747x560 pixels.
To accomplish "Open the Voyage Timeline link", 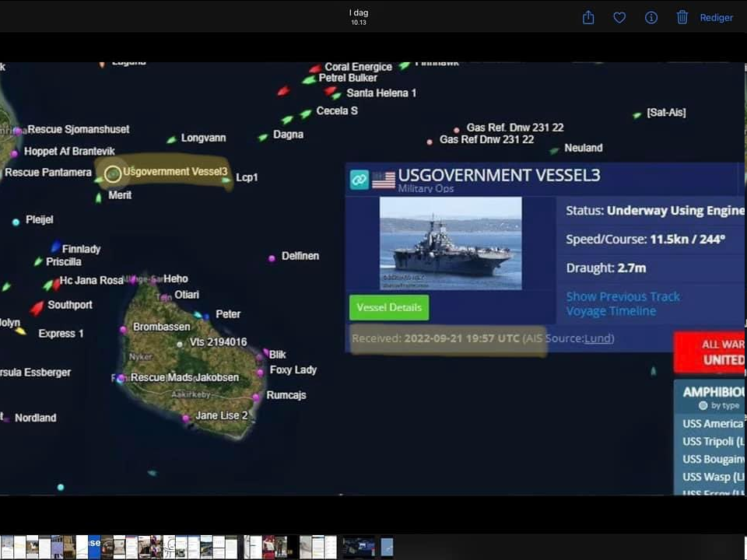I will tap(611, 311).
